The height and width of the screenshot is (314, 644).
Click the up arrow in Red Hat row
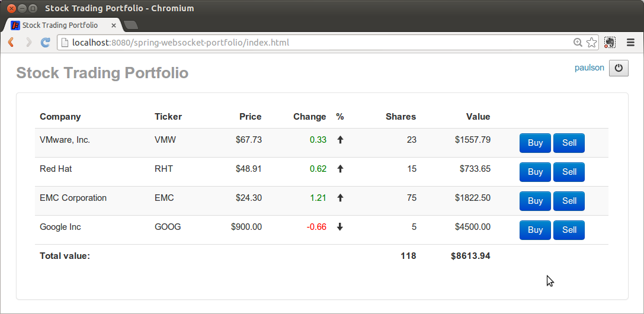tap(340, 169)
